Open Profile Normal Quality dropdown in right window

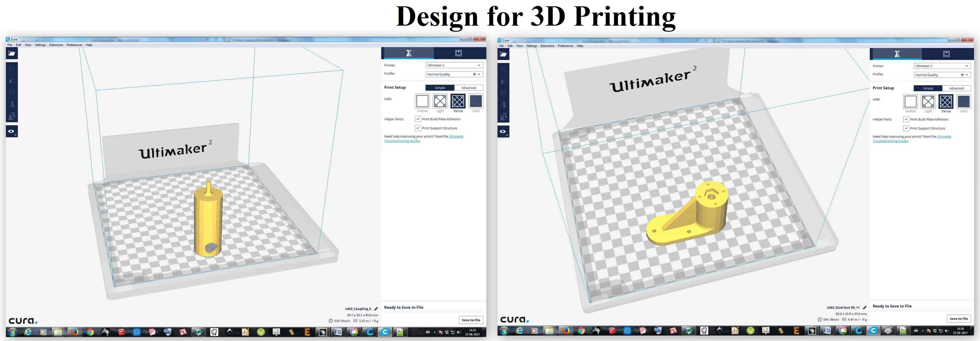tap(942, 75)
